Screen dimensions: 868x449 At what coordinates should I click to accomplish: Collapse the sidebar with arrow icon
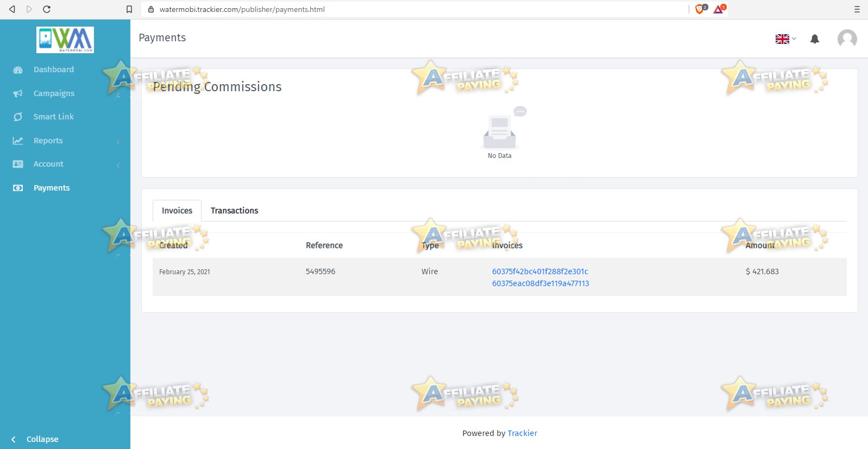pyautogui.click(x=14, y=439)
